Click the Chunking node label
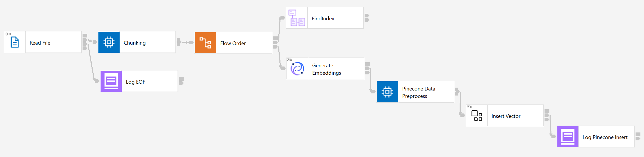This screenshot has width=644, height=157. click(x=135, y=43)
